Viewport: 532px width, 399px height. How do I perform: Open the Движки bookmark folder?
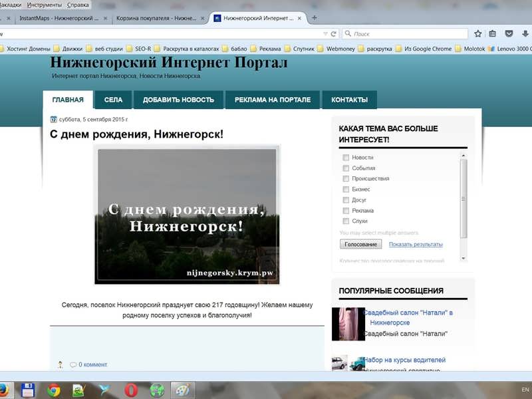68,49
